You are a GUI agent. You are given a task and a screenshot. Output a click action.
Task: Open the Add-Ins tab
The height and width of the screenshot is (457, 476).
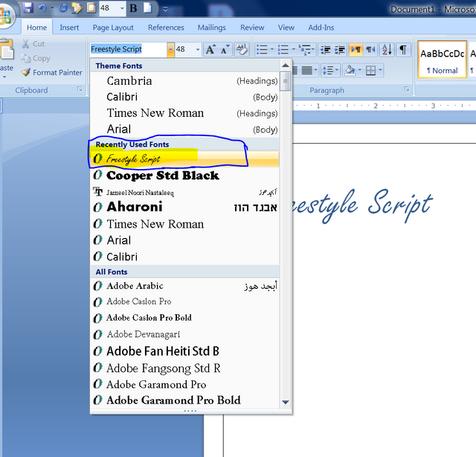coord(321,28)
